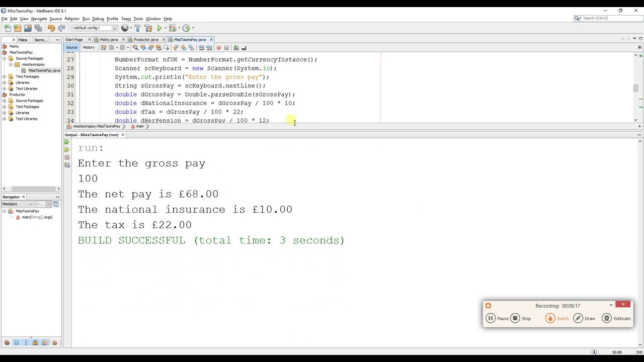Click the Output settings wrench icon
The height and width of the screenshot is (362, 644).
pos(67,165)
